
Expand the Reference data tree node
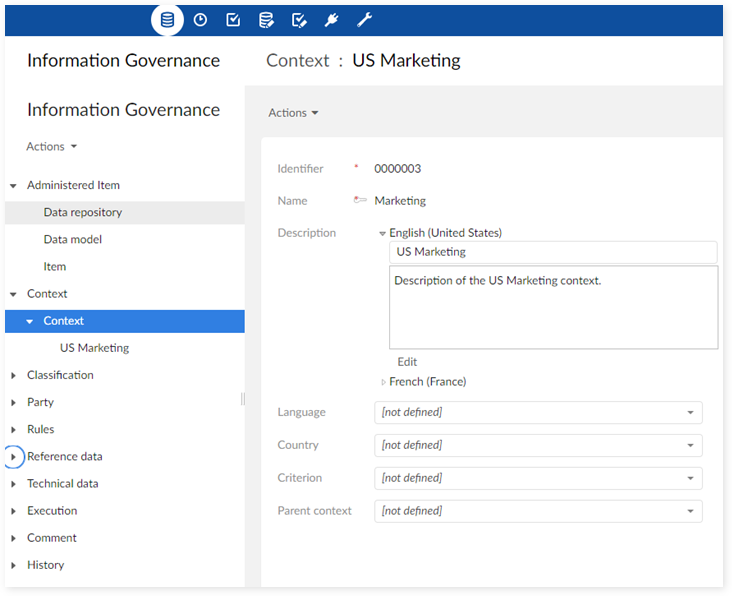point(13,457)
